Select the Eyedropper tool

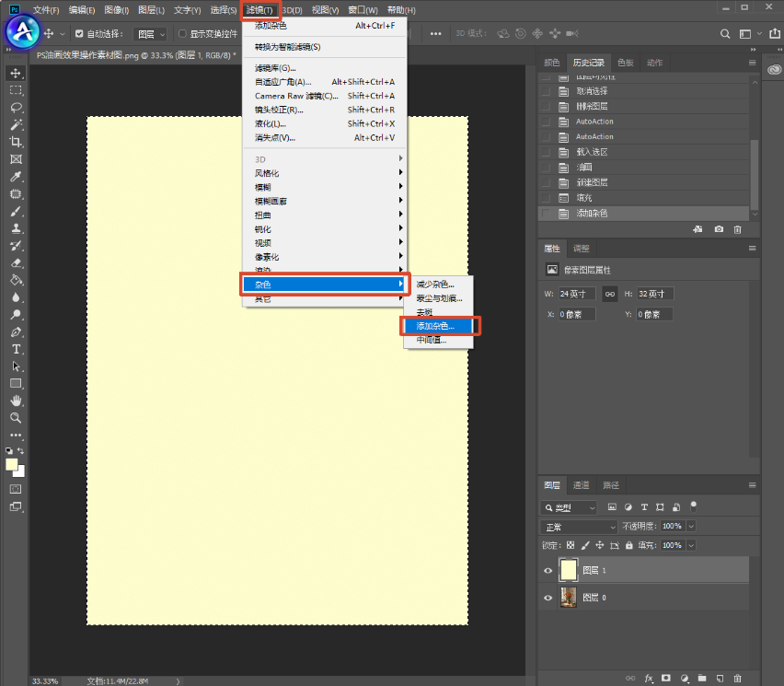coord(16,177)
